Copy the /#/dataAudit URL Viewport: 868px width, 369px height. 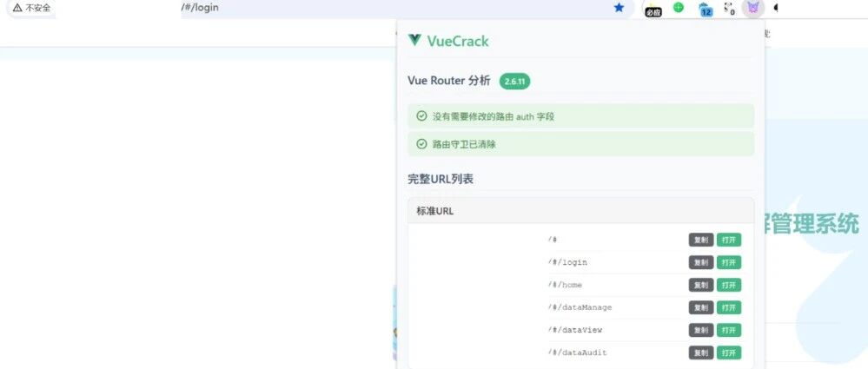[x=701, y=353]
